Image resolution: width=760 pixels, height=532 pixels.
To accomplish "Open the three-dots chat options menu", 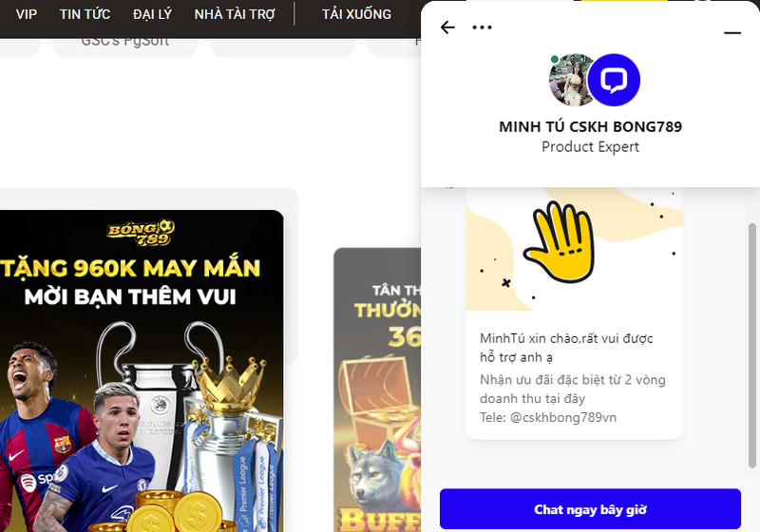I will pos(482,28).
